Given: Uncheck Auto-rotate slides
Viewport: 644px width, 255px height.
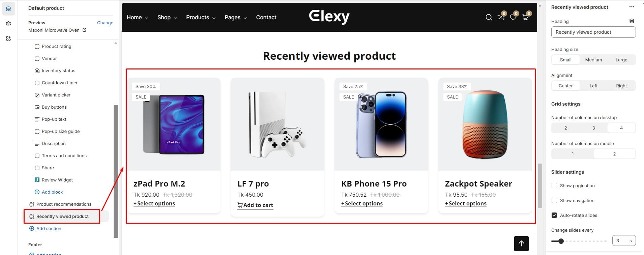Looking at the screenshot, I should click(x=554, y=215).
